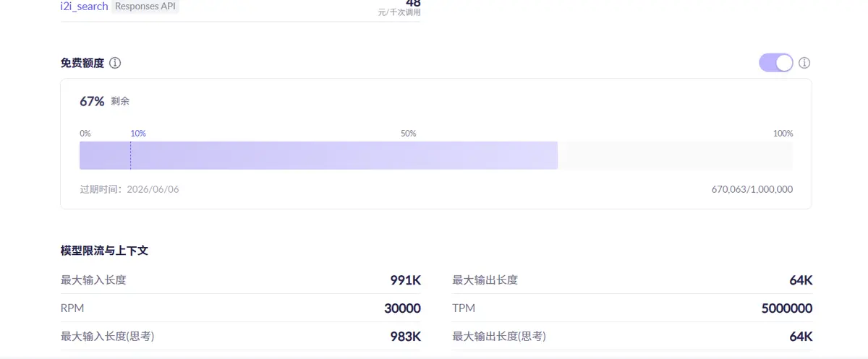The height and width of the screenshot is (359, 868).
Task: Click the 元/千次调用 price unit
Action: (399, 12)
